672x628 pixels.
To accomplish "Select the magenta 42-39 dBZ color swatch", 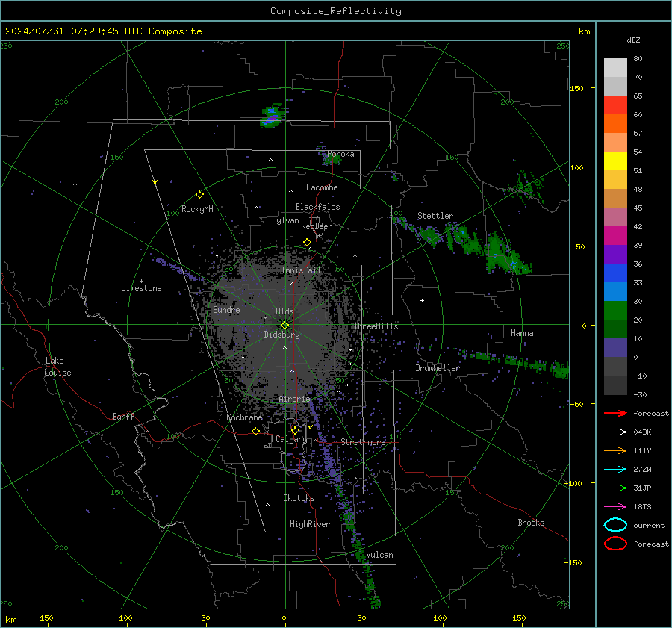I will 615,236.
